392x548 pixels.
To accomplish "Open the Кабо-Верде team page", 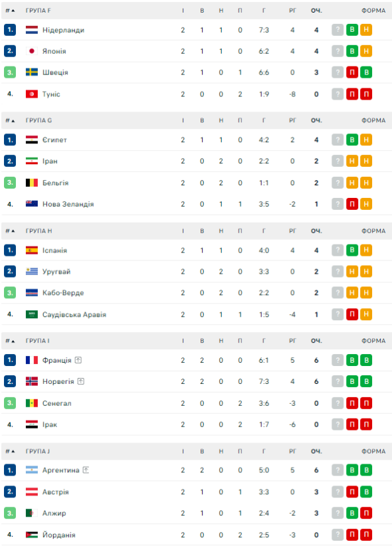I will (x=63, y=293).
